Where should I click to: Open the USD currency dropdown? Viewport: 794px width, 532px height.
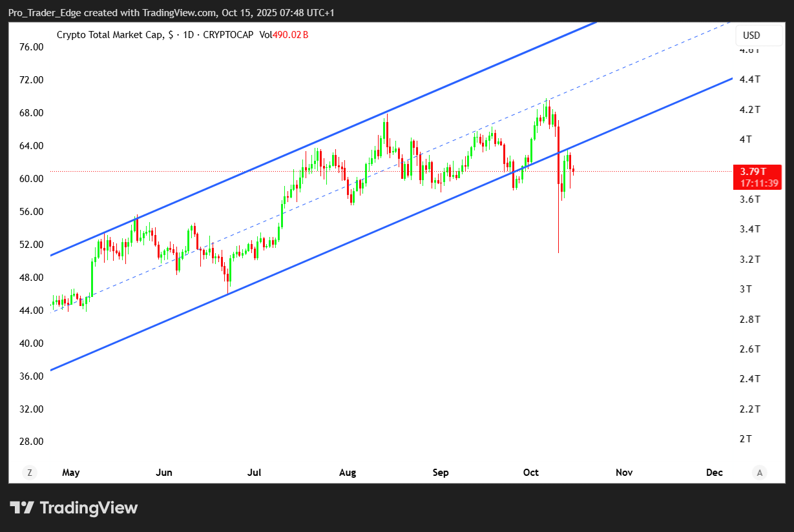(751, 36)
